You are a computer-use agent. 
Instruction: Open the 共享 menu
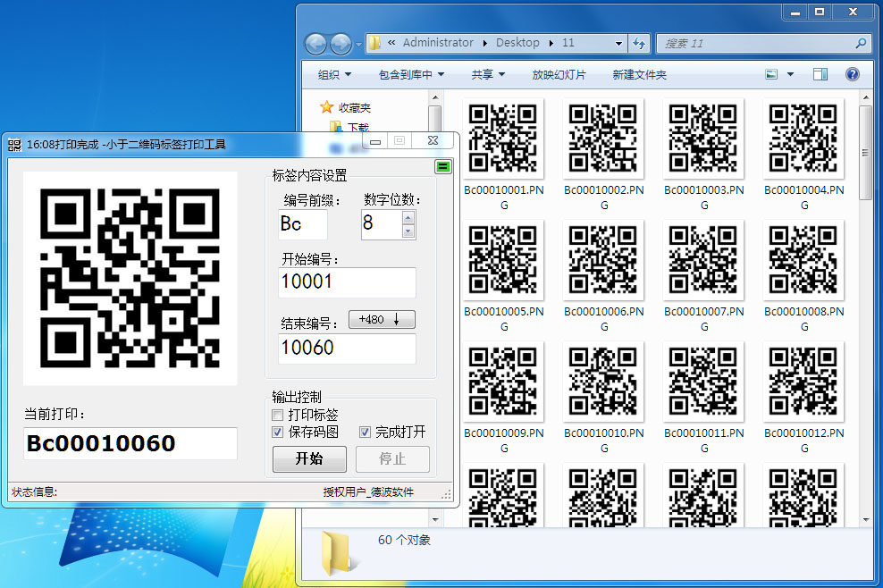[488, 75]
